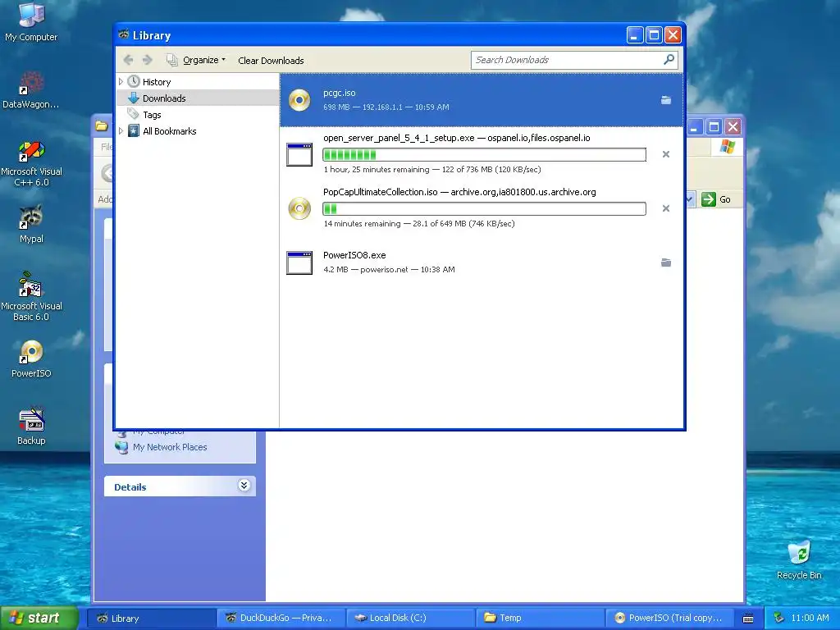The image size is (840, 630).
Task: Click the Downloads arrow icon in sidebar
Action: (x=134, y=98)
